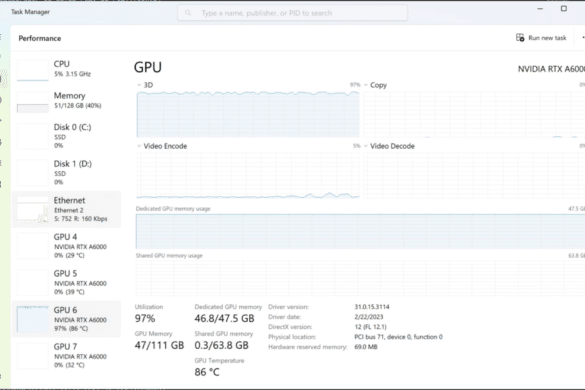Viewport: 585px width, 390px height.
Task: Click the 3D utilization graph
Action: [248, 114]
